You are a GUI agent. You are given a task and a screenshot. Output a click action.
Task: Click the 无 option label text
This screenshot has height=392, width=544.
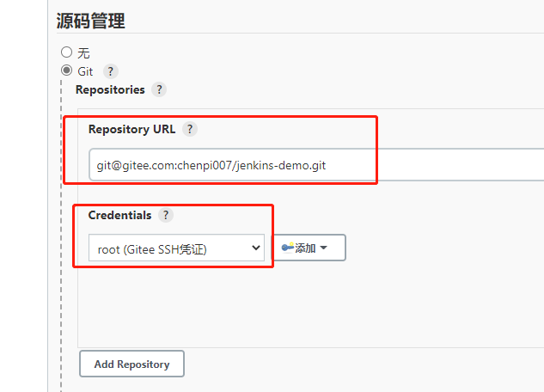click(x=83, y=53)
